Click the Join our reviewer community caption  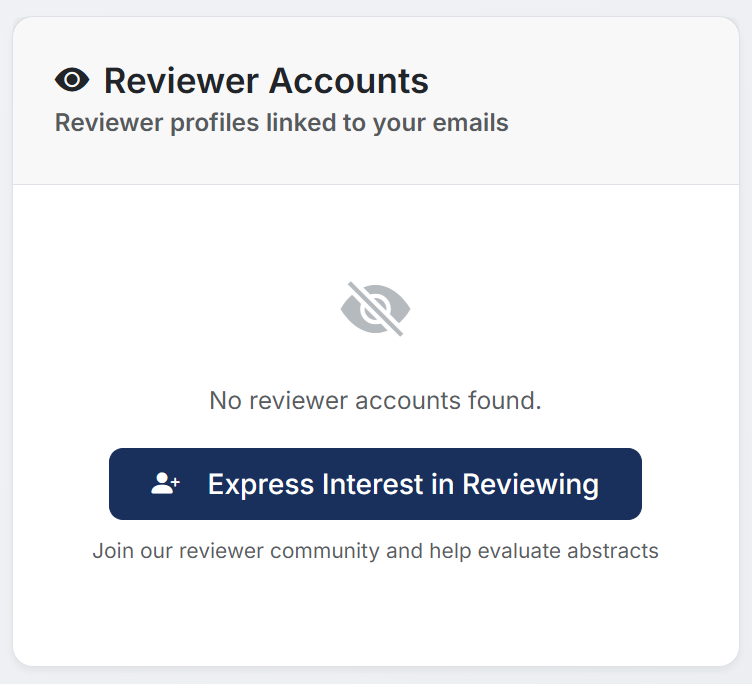tap(375, 550)
